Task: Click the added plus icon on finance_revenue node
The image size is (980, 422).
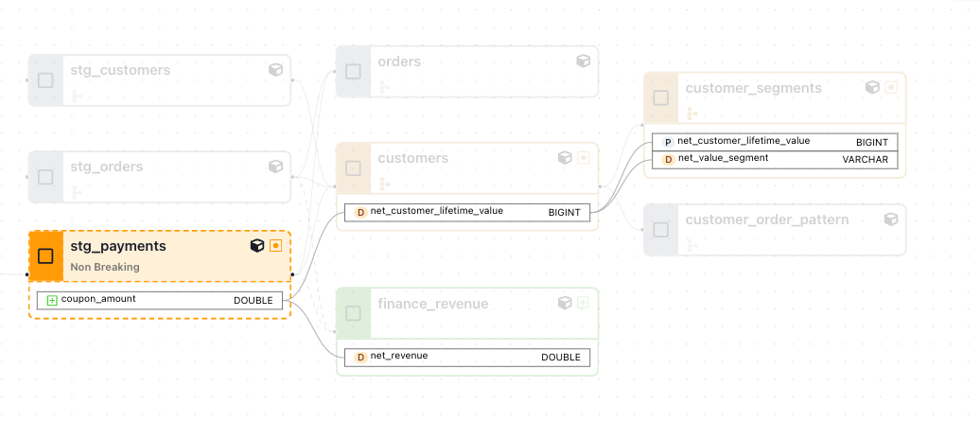Action: (583, 303)
